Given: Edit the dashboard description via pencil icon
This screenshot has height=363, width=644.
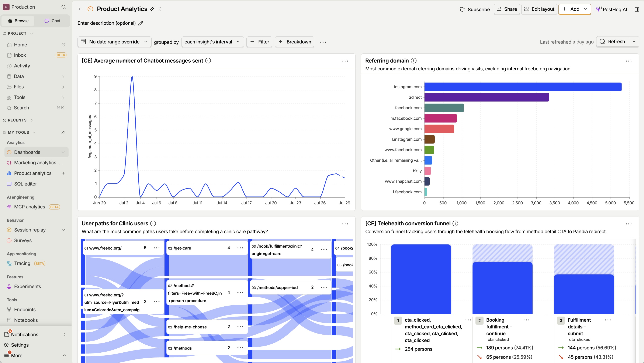Looking at the screenshot, I should coord(141,23).
